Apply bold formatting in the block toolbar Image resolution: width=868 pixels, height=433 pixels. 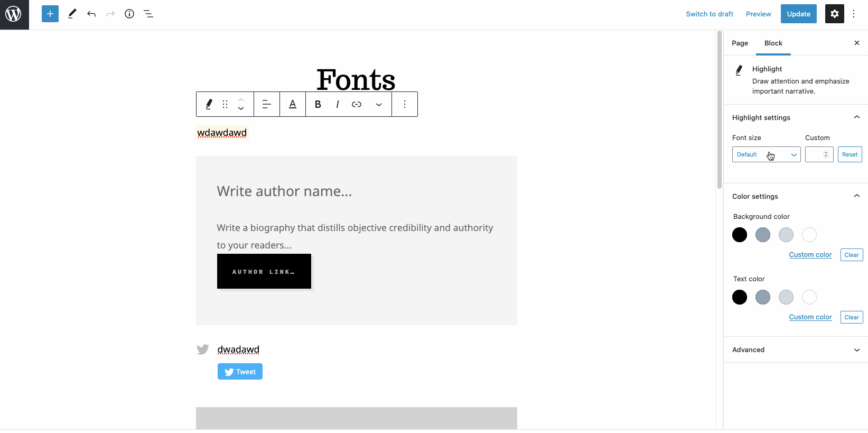pos(318,104)
